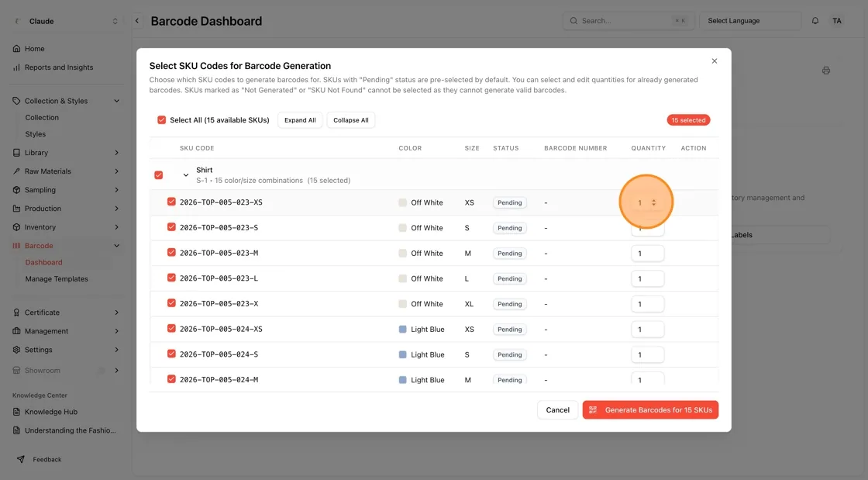Click the Management briefcase icon

[16, 331]
